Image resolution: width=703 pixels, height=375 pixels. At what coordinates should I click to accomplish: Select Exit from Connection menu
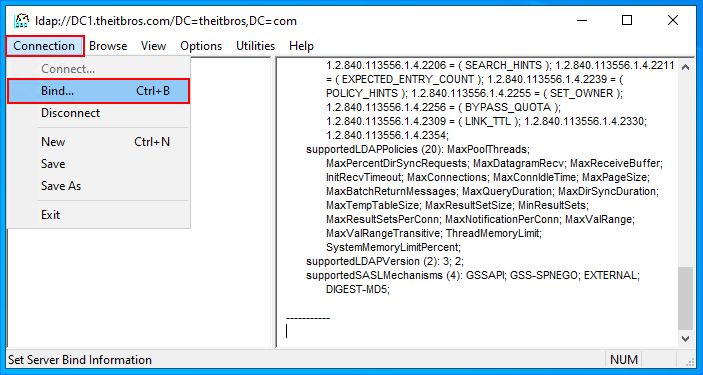99,215
